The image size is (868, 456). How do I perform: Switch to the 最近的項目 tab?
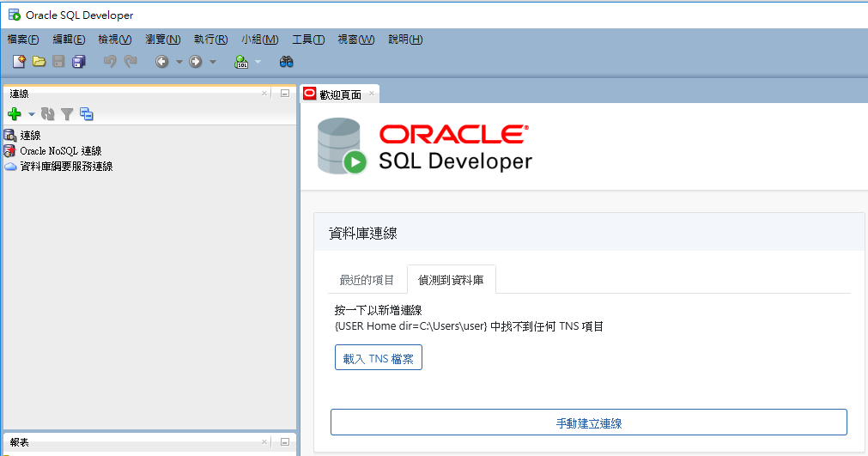[x=367, y=280]
